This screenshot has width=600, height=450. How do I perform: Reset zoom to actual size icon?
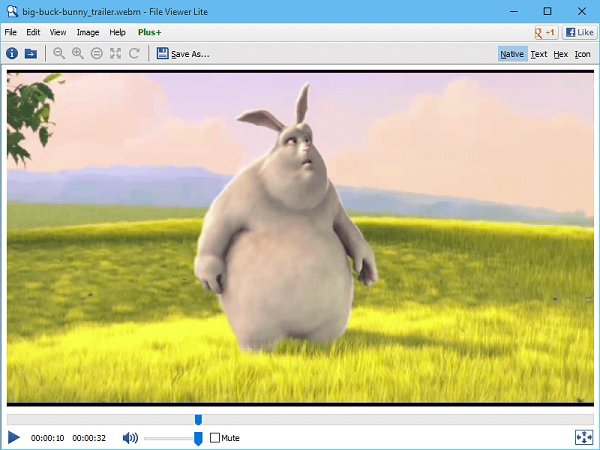[x=97, y=53]
